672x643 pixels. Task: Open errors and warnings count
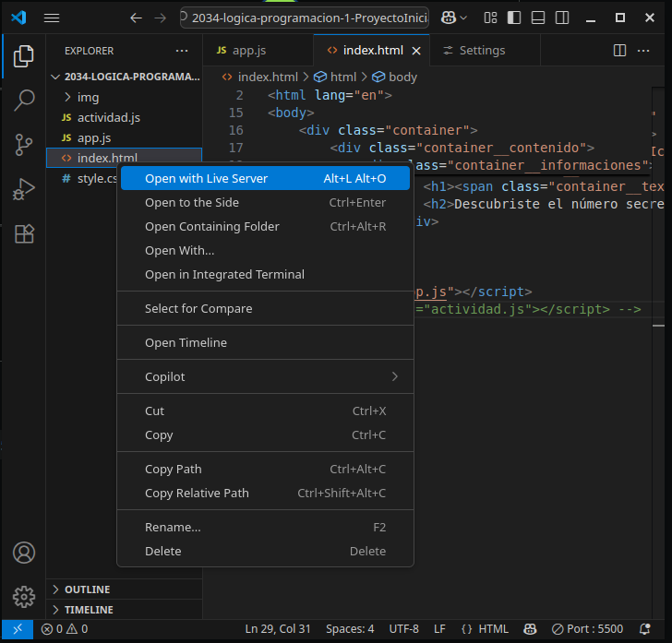[65, 629]
